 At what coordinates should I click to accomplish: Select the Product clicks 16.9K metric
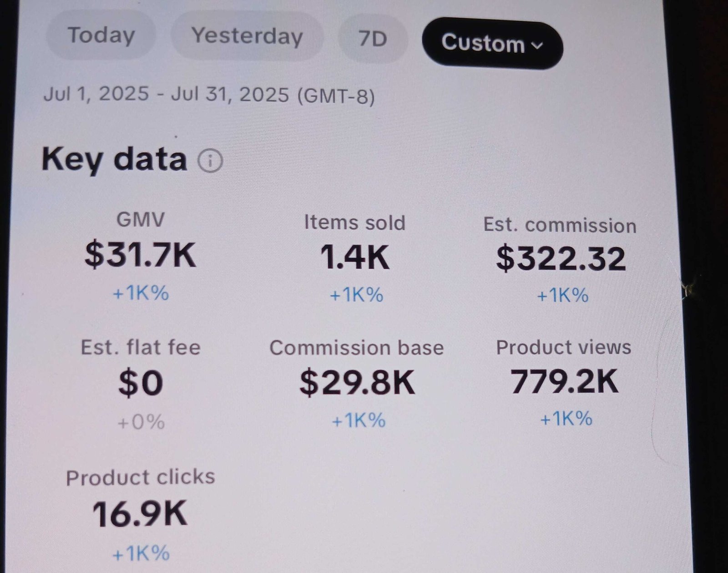pos(140,514)
